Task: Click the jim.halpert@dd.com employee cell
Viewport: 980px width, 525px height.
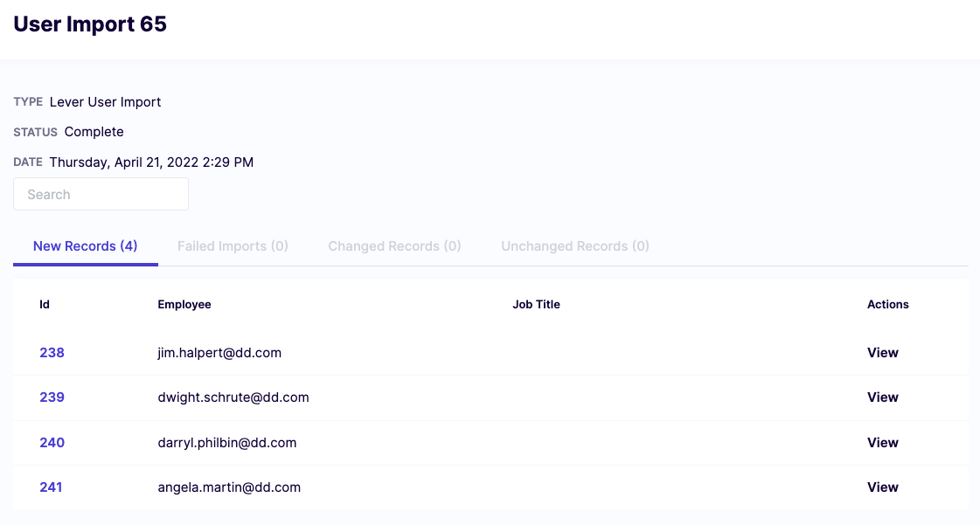Action: [219, 353]
